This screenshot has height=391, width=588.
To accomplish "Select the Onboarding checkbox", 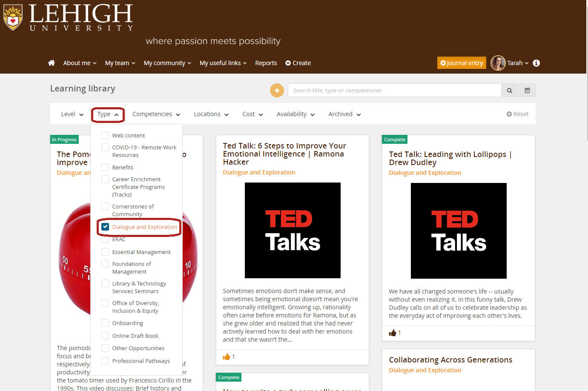I will click(105, 323).
